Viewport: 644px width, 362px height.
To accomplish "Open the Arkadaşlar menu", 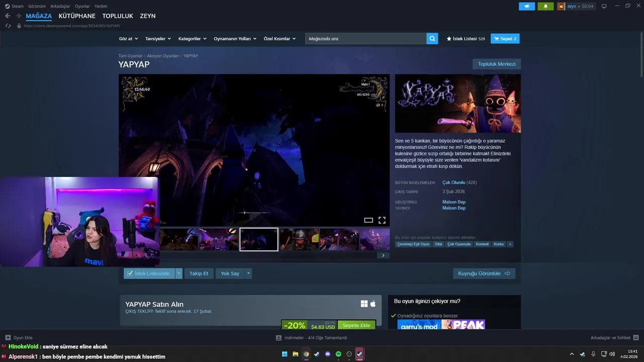I will click(x=60, y=6).
